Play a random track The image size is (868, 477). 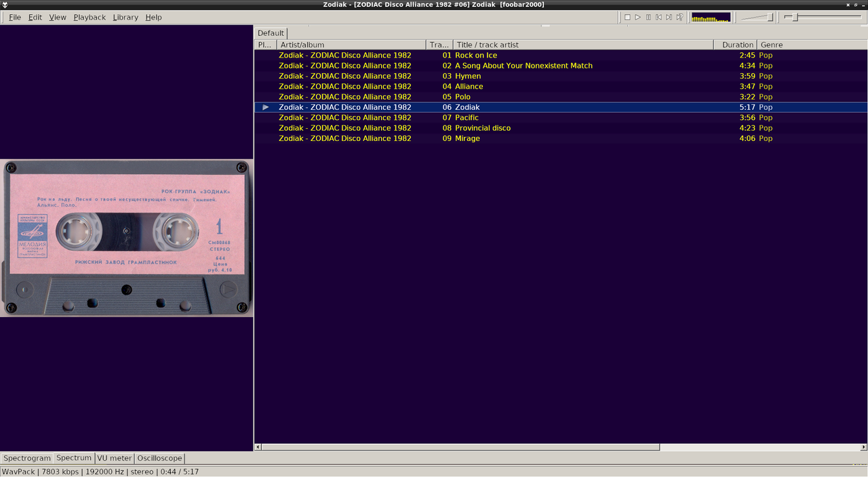tap(679, 17)
